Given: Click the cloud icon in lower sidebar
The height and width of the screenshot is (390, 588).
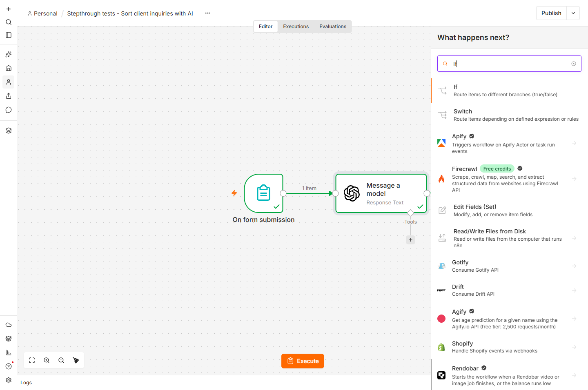Looking at the screenshot, I should pyautogui.click(x=9, y=325).
